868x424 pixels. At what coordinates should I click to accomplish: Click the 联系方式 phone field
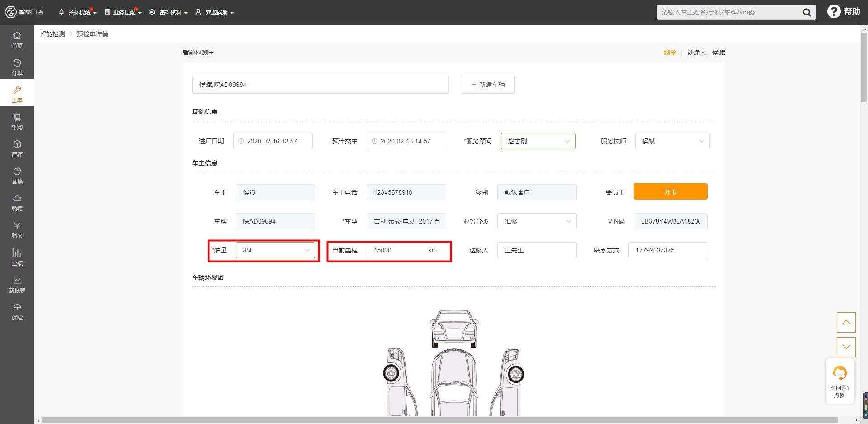[668, 250]
